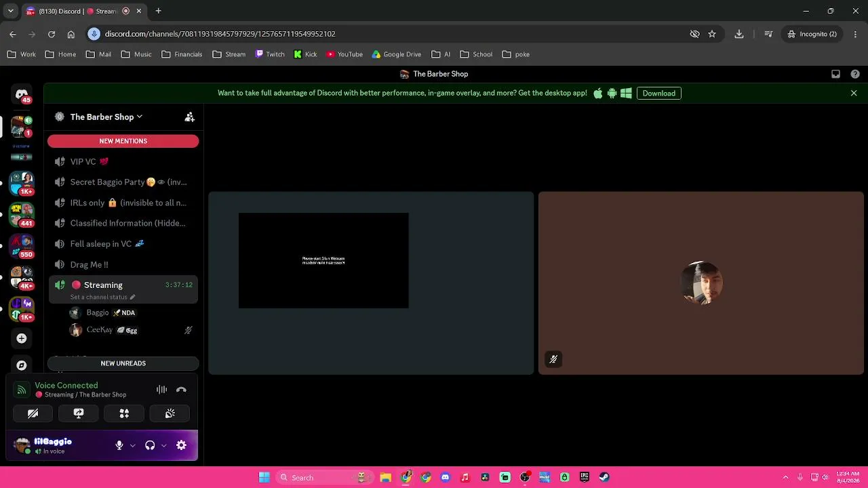Open the YouTube bookmark
The height and width of the screenshot is (488, 868).
344,54
